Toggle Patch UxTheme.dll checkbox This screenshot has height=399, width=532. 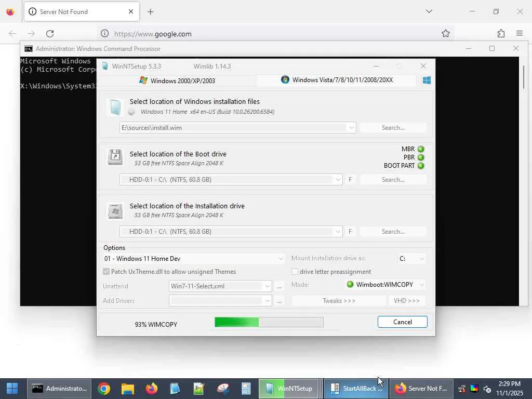point(106,271)
